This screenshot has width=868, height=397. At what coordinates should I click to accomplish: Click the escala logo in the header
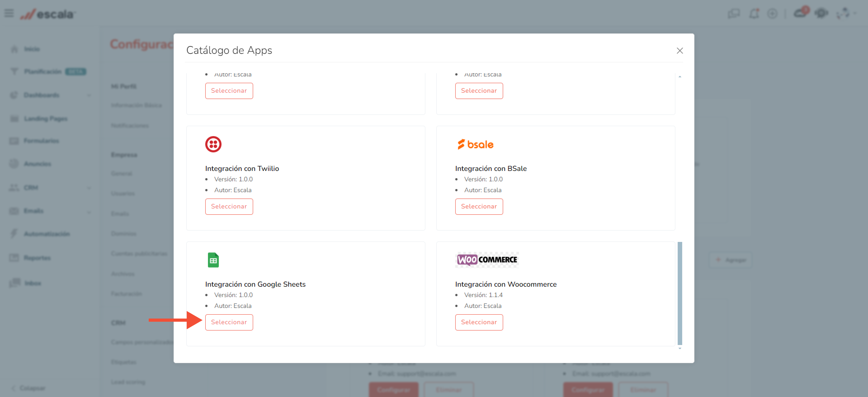pos(48,14)
